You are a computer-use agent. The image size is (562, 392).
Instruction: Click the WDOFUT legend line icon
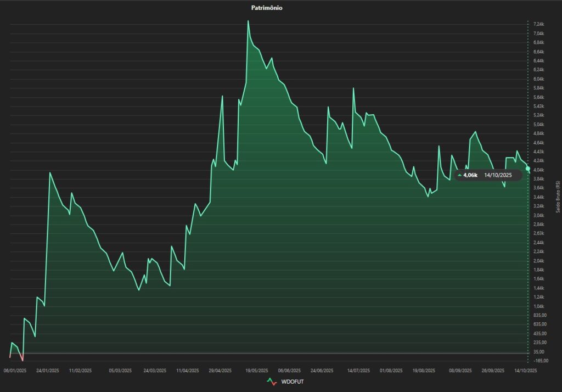coord(272,382)
